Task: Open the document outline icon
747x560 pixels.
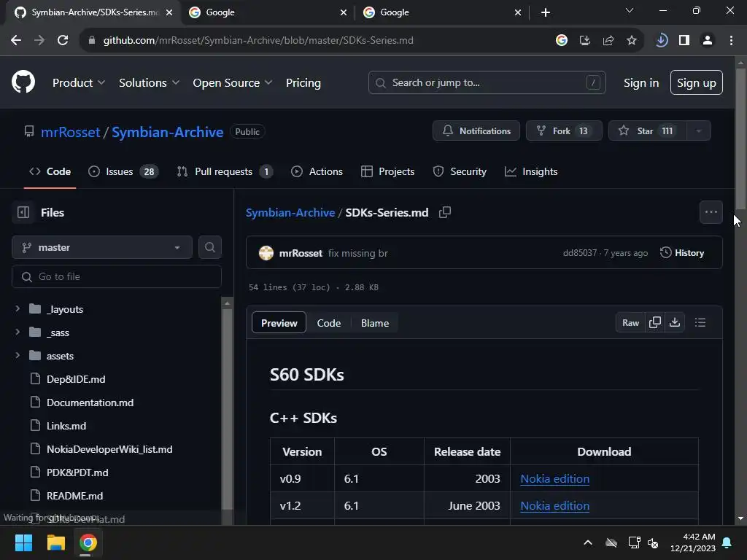Action: 700,322
